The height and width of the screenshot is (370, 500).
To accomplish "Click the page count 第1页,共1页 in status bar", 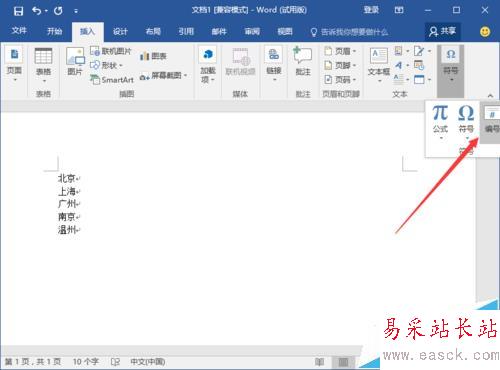I will (32, 362).
